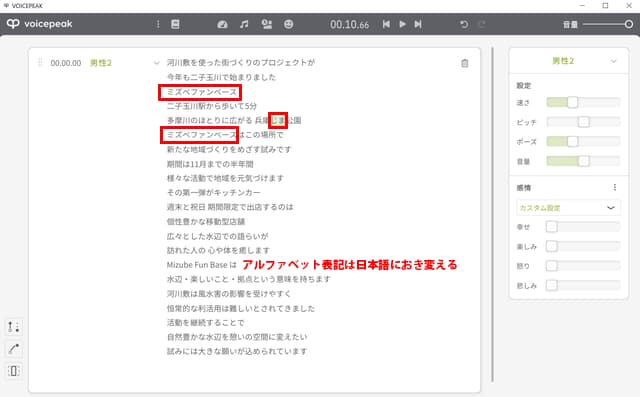
Task: Click the vertical scrollbar beside text area
Action: pyautogui.click(x=493, y=215)
